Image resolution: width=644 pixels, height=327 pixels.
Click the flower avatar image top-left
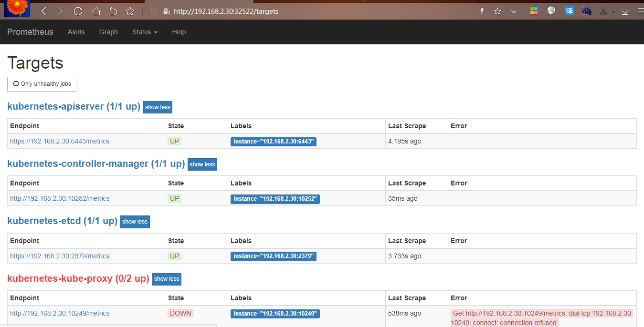(17, 9)
